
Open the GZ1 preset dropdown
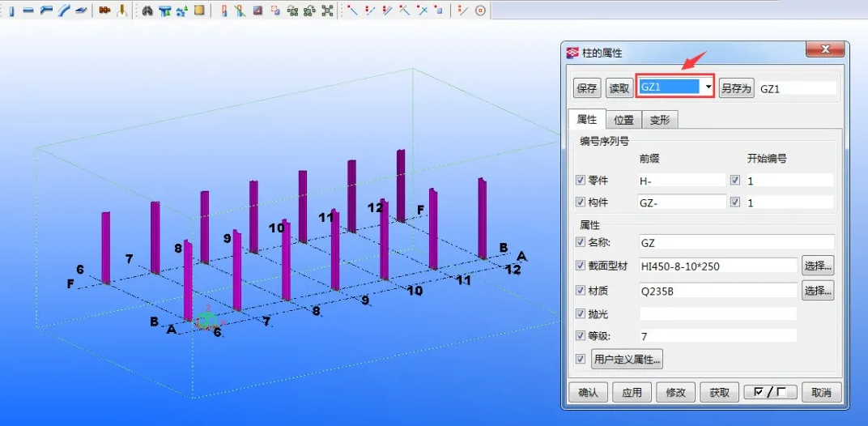pyautogui.click(x=708, y=87)
